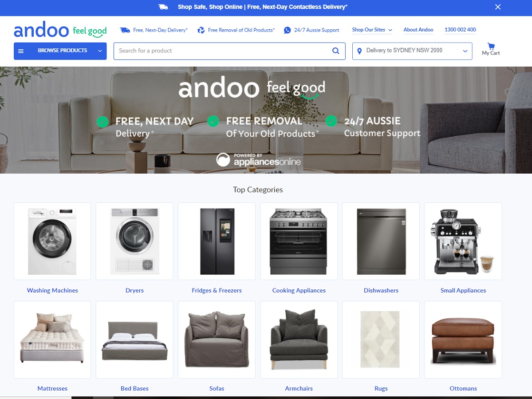This screenshot has width=532, height=399.
Task: Click the 1300 002 400 phone link
Action: coord(460,30)
